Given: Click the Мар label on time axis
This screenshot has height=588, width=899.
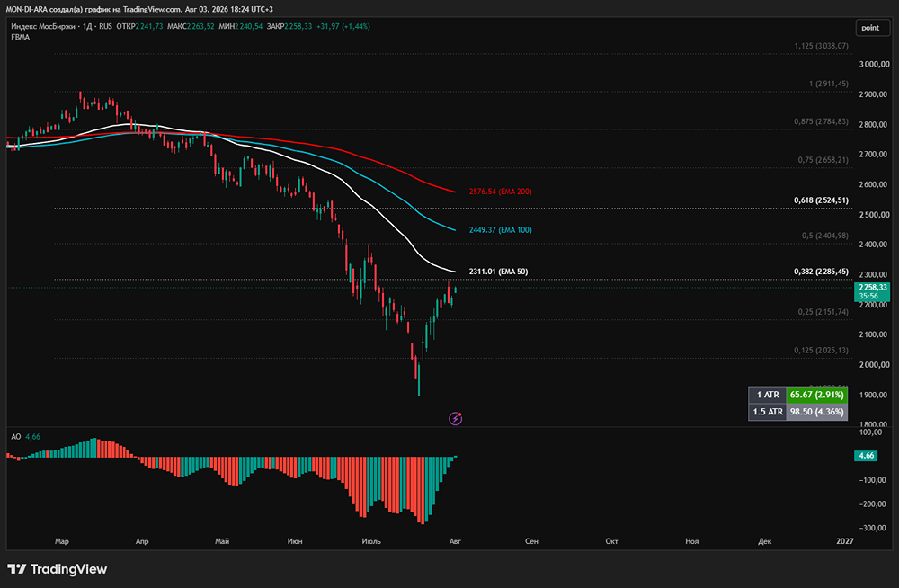Looking at the screenshot, I should [x=61, y=541].
